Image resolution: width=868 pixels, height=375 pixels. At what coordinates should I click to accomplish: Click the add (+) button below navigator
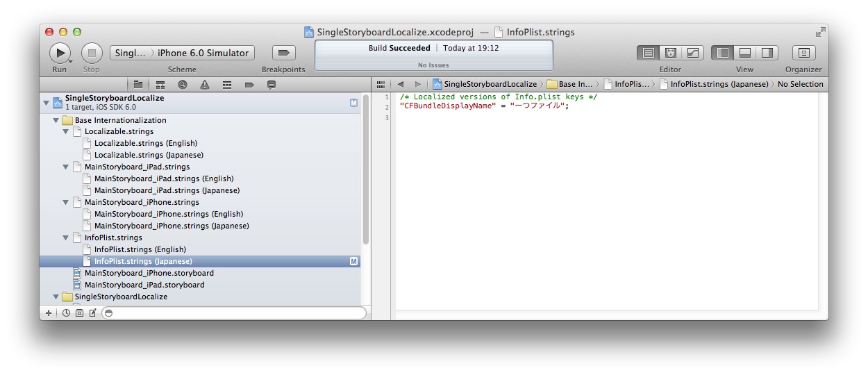pos(48,313)
